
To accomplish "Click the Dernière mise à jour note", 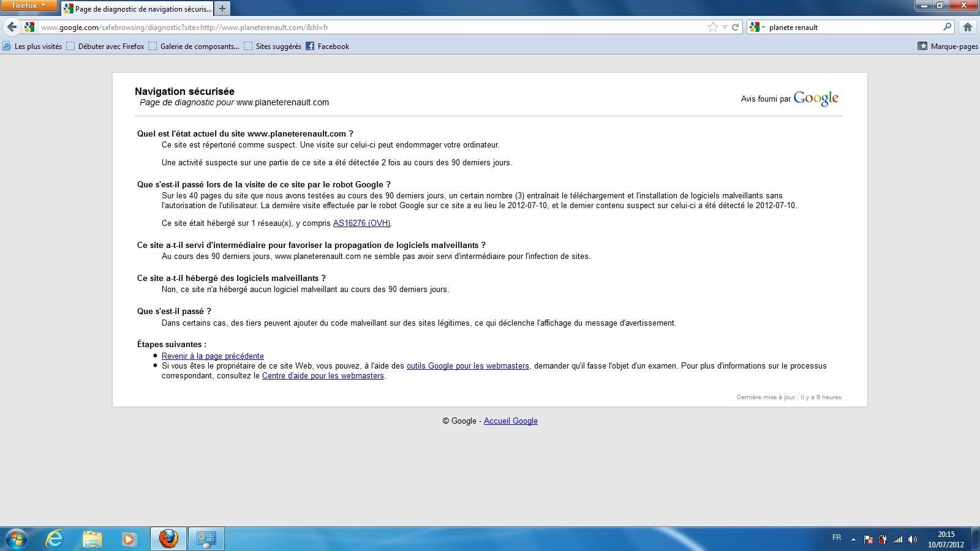I will coord(790,397).
